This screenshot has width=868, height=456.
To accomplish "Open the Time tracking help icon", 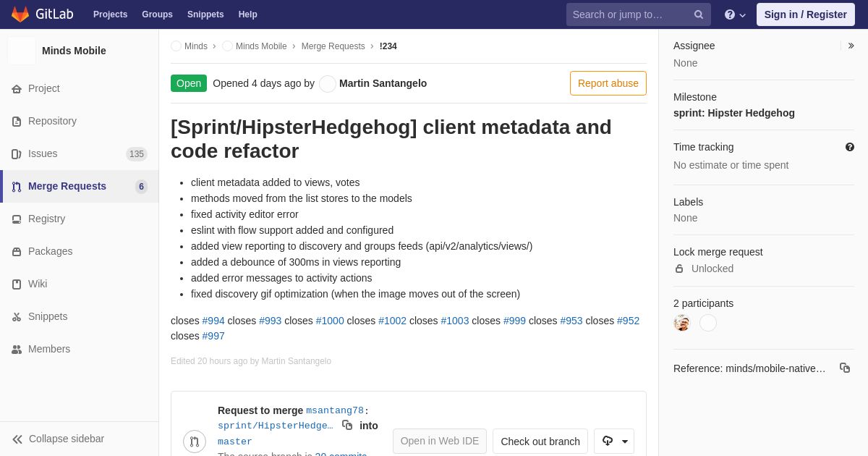I will [x=850, y=147].
